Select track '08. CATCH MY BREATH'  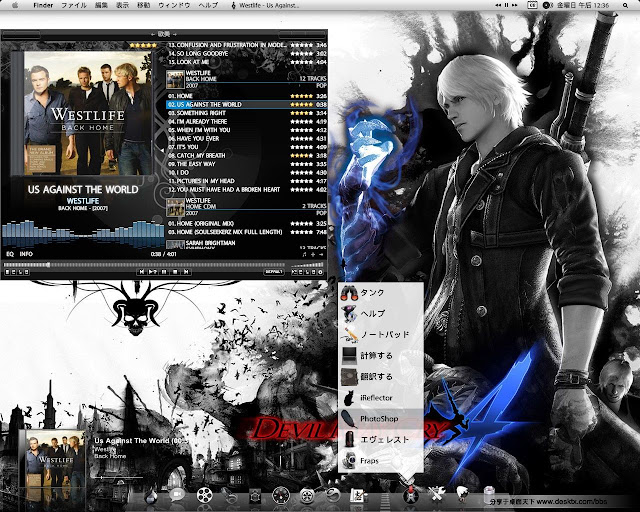247,156
